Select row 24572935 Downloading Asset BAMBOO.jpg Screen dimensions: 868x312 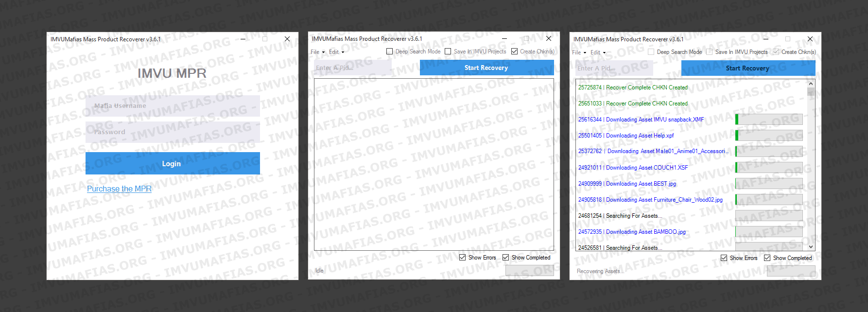632,232
